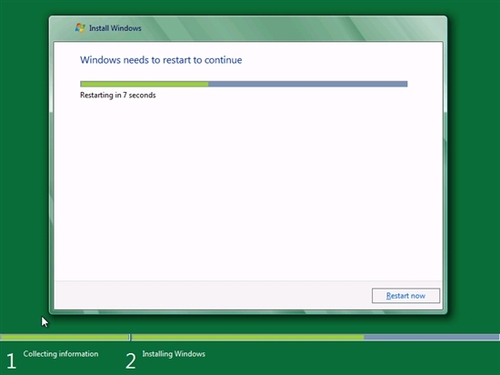Click the green desktop background left of dialog
The height and width of the screenshot is (375, 500).
point(24,167)
